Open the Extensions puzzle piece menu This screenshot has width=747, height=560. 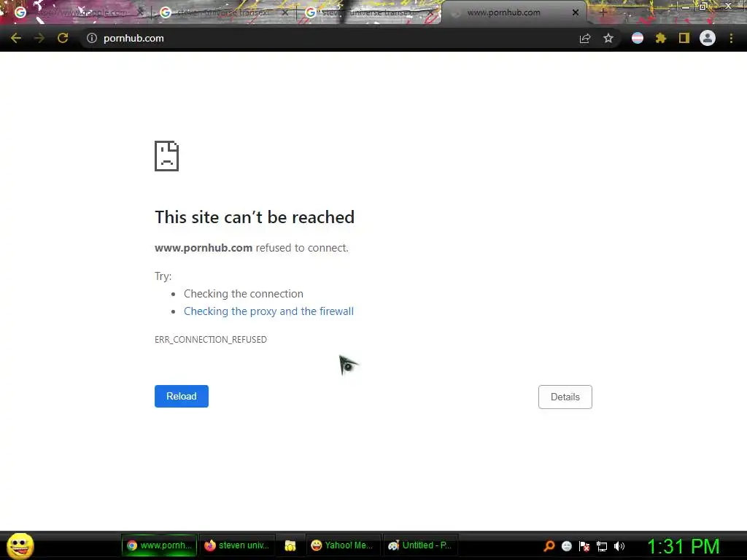(661, 38)
